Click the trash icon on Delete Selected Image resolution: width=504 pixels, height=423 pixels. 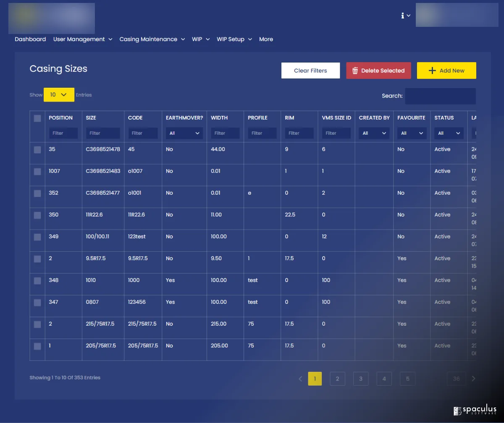[x=355, y=70]
